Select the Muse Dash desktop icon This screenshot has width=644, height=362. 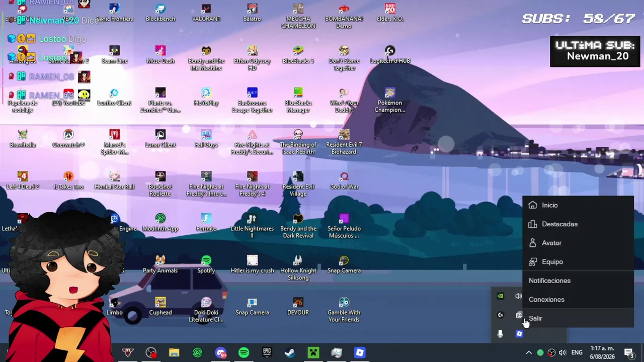pyautogui.click(x=160, y=55)
